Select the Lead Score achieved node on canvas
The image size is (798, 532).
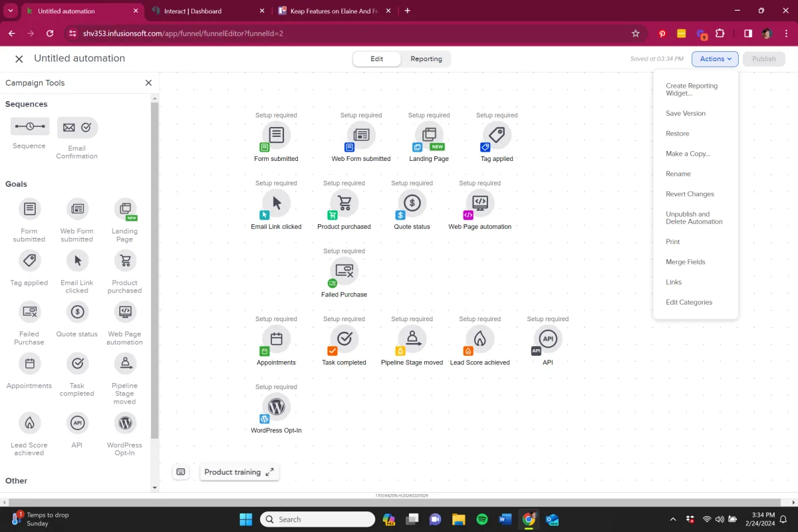[479, 339]
